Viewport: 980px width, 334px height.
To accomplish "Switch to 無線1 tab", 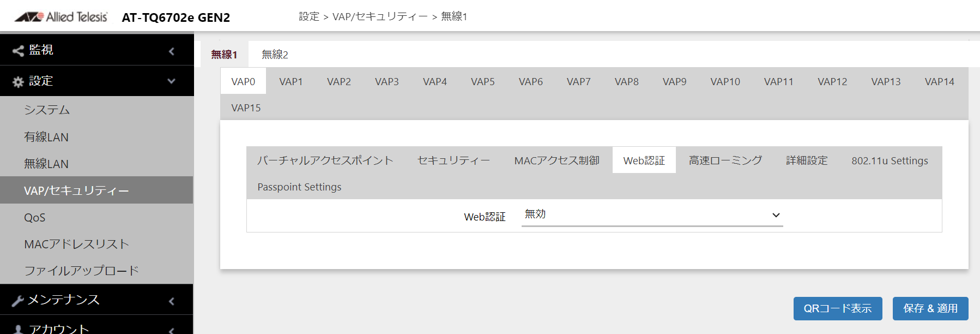I will [x=224, y=55].
